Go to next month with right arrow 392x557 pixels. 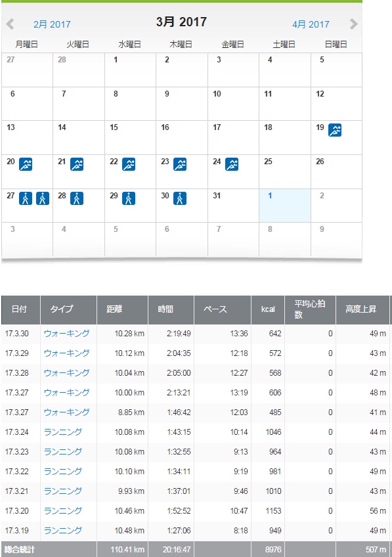tap(353, 24)
